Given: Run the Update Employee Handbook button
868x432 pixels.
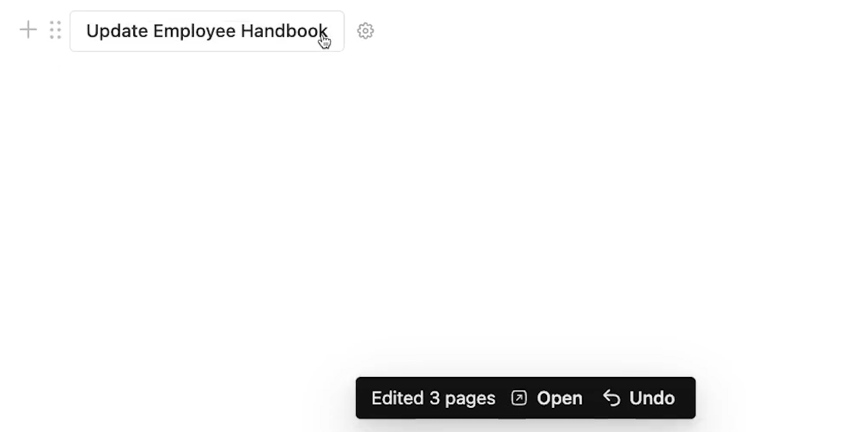Looking at the screenshot, I should pos(207,31).
